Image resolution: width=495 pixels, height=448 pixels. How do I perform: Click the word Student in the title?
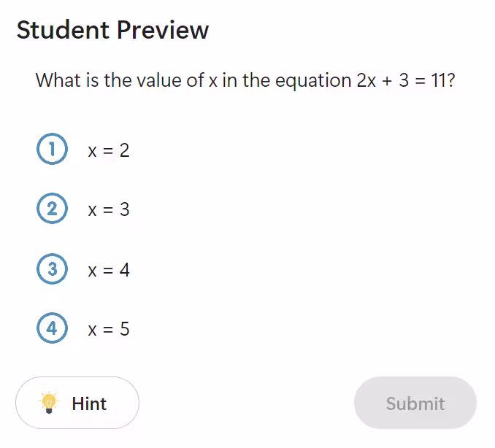(x=61, y=30)
